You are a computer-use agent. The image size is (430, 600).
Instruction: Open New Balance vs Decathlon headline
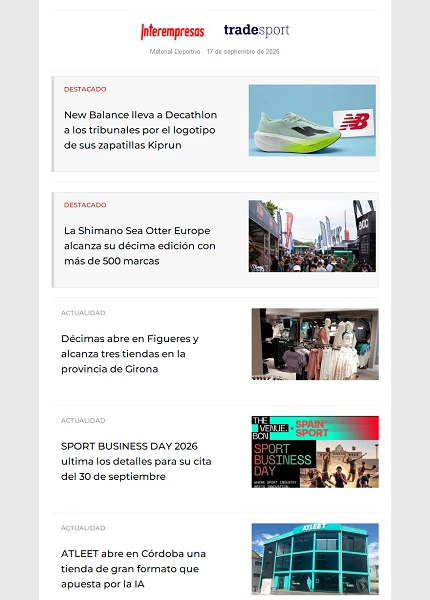point(140,130)
